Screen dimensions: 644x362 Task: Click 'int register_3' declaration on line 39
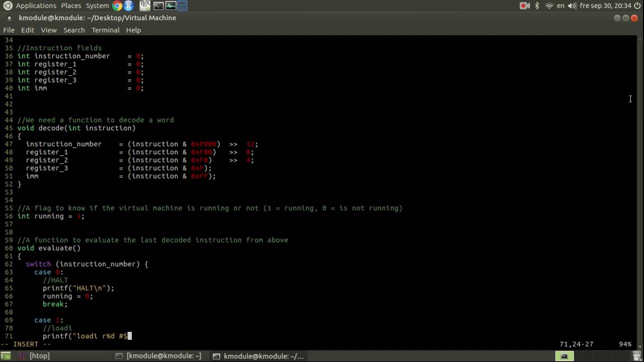(47, 80)
